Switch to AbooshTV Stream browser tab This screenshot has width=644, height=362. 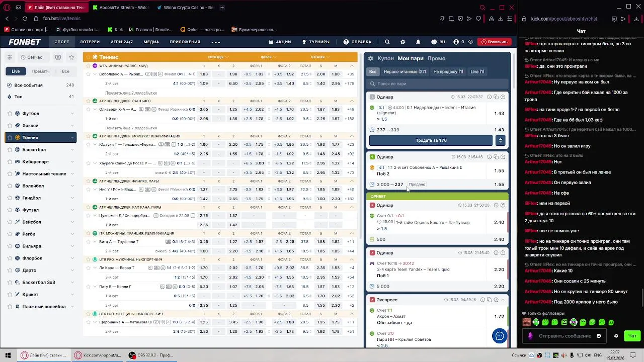tap(121, 8)
